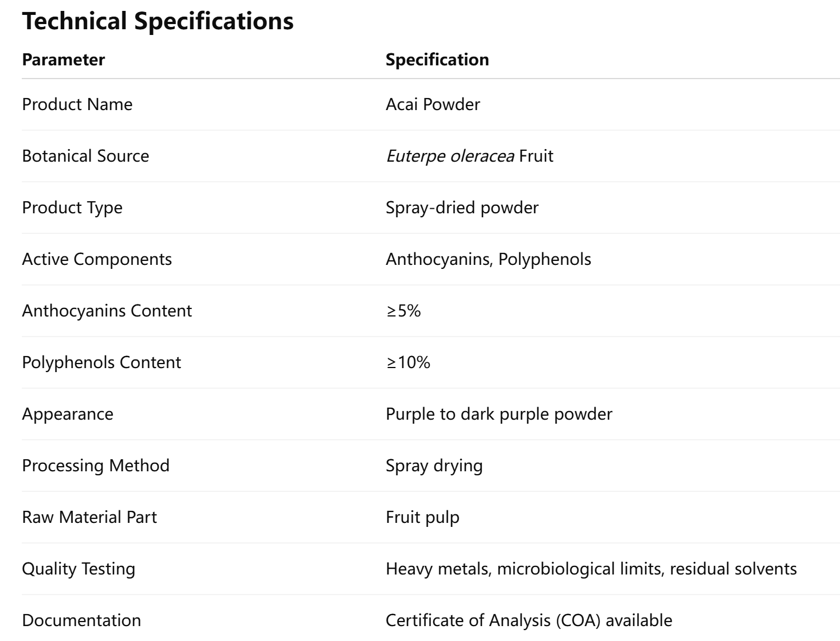The width and height of the screenshot is (840, 641).
Task: Click the Acai Powder value
Action: (433, 104)
